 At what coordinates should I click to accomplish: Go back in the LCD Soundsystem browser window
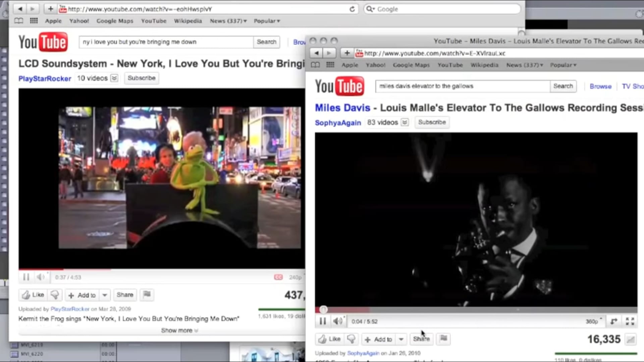click(x=20, y=9)
